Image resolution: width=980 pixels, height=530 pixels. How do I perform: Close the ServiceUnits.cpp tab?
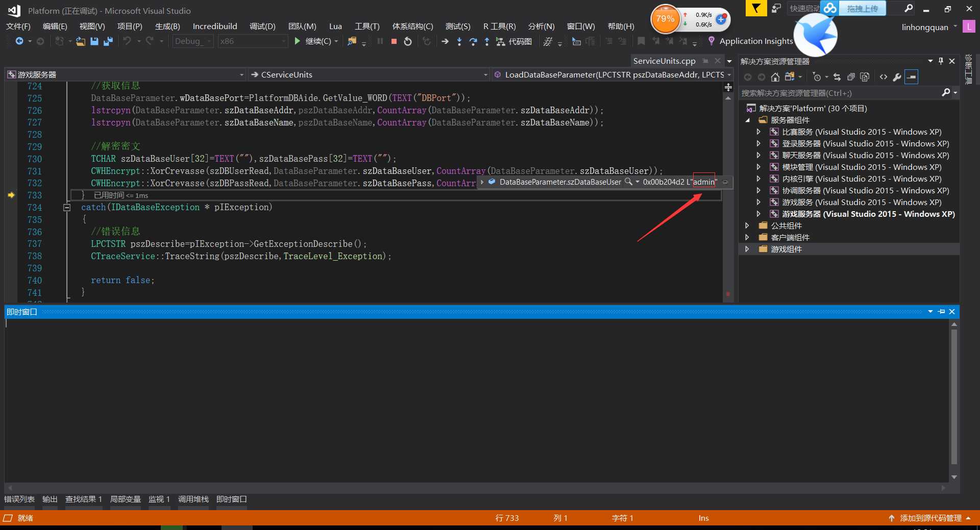pyautogui.click(x=718, y=61)
